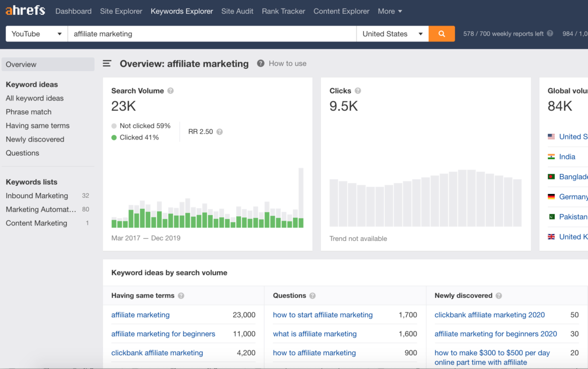
Task: Click Pakistan country link
Action: [573, 216]
